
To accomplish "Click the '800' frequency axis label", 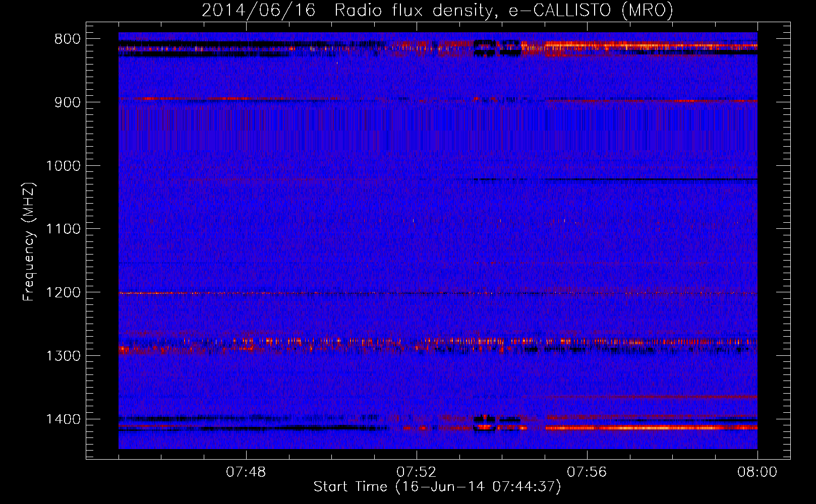I will [68, 39].
